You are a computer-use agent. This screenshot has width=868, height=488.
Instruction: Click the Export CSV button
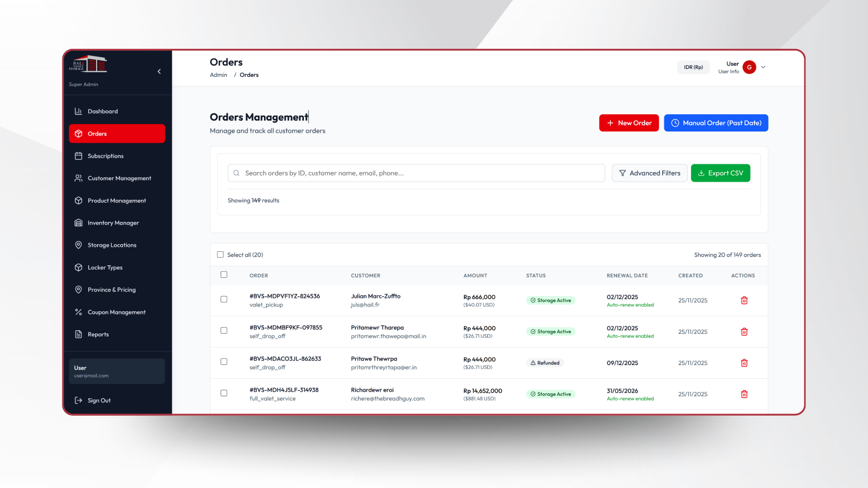tap(720, 173)
